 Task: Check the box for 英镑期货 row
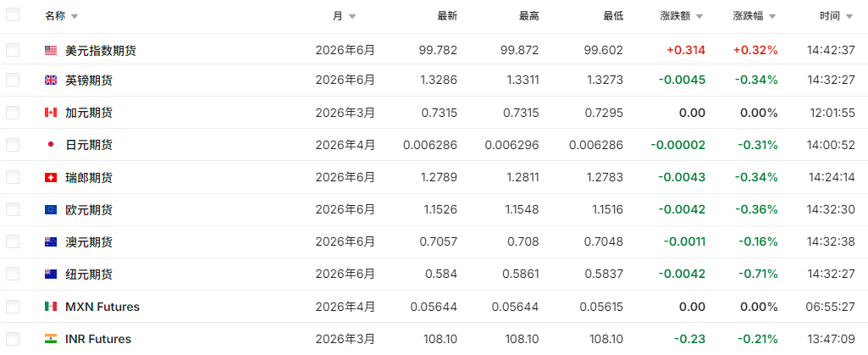(13, 80)
